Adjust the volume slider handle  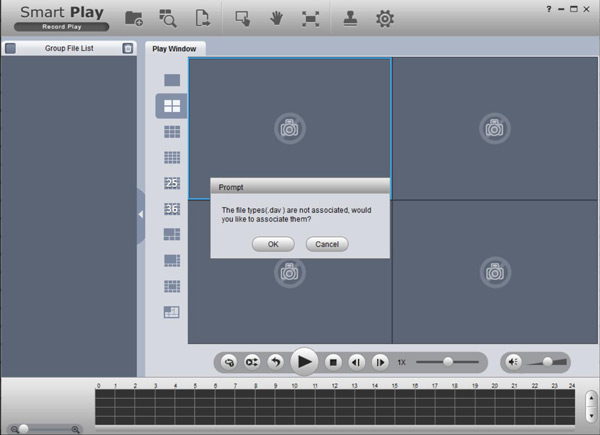point(548,362)
